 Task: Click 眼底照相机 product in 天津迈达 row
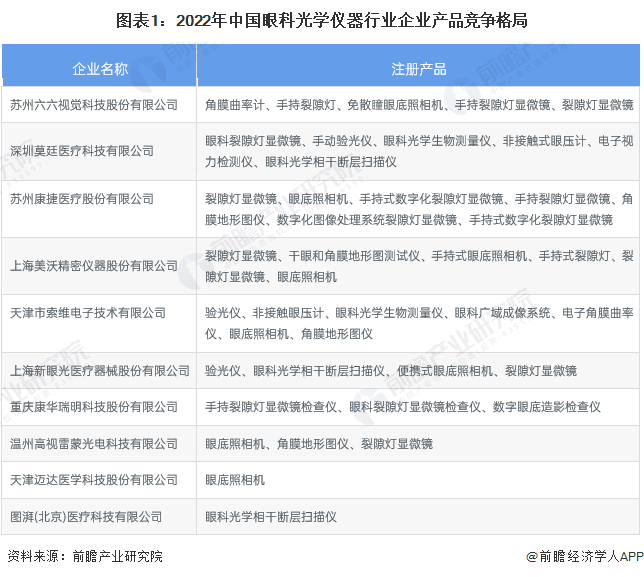[235, 480]
